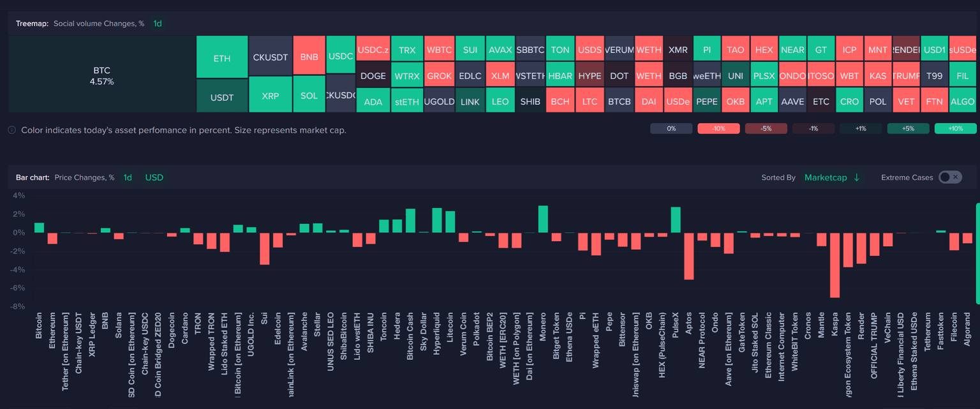Click the info icon beside the color explanation

[11, 130]
